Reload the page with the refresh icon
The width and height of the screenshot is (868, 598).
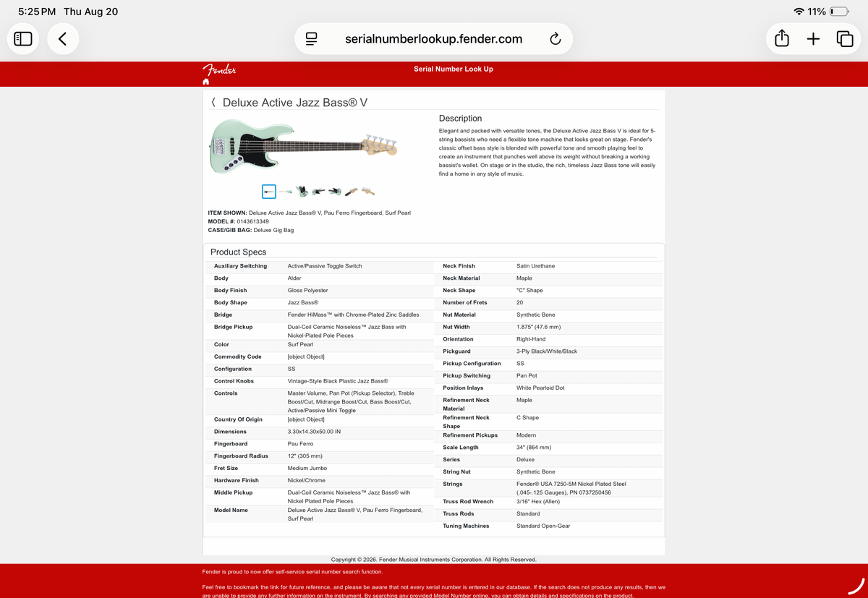point(556,39)
